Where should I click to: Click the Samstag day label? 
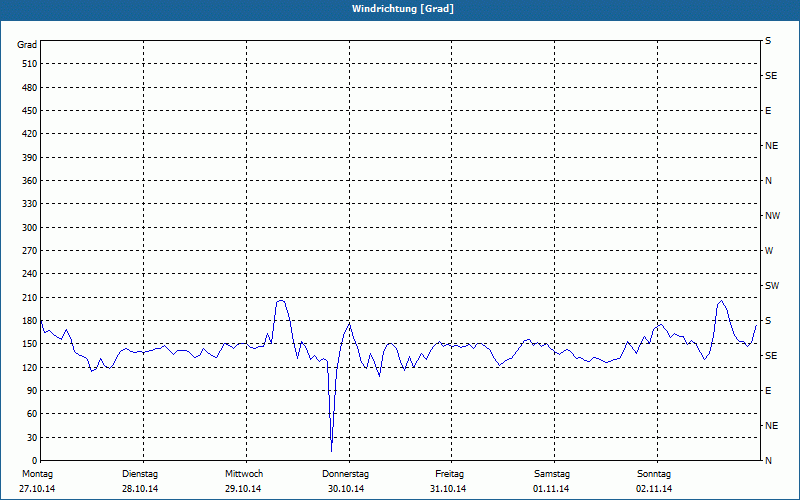tap(552, 474)
